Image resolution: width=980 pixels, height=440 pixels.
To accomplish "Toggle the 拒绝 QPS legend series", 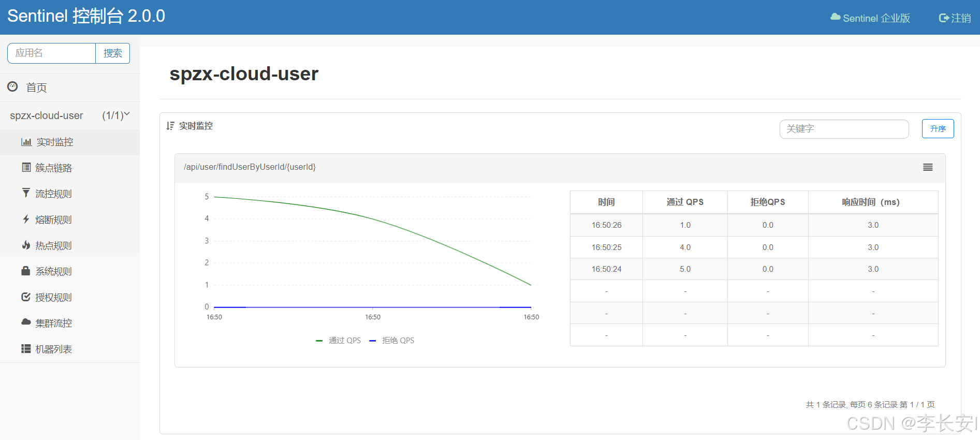I will 392,341.
